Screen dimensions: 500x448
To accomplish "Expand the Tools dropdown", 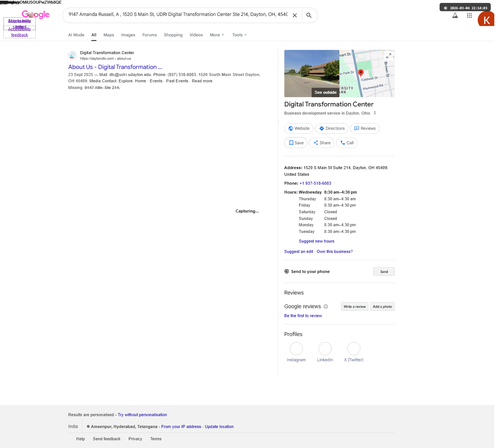I will pos(239,35).
